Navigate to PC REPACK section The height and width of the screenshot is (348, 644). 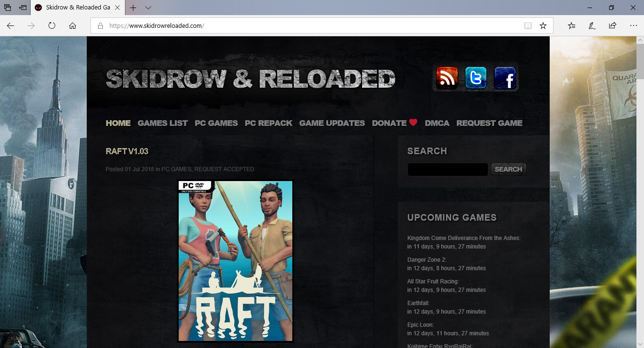(x=269, y=123)
